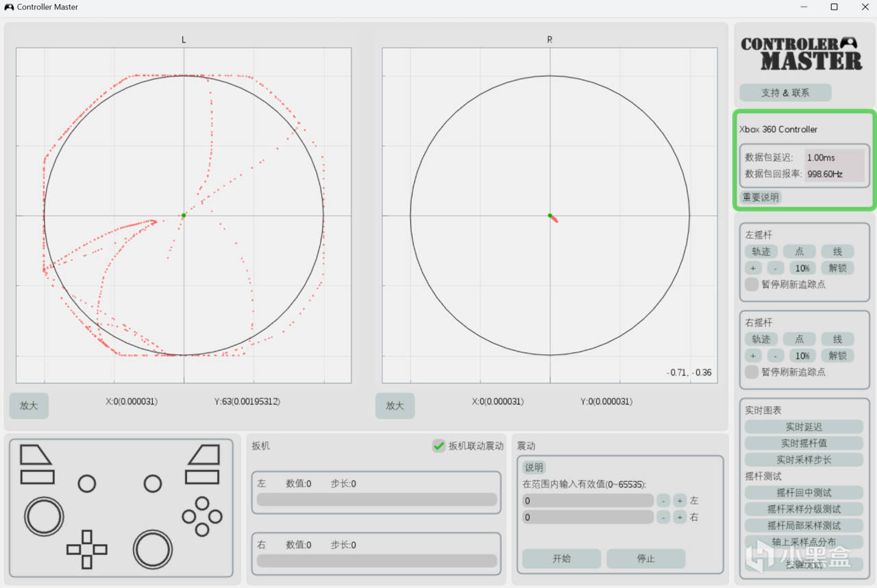Click 开始 to start vibration
Screen dimensions: 877x588
point(561,559)
